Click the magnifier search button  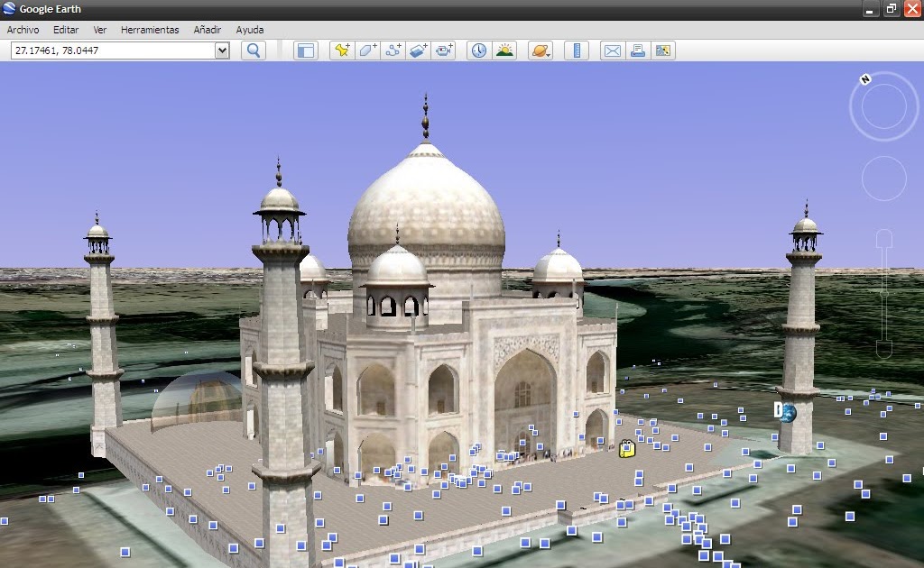[x=254, y=50]
